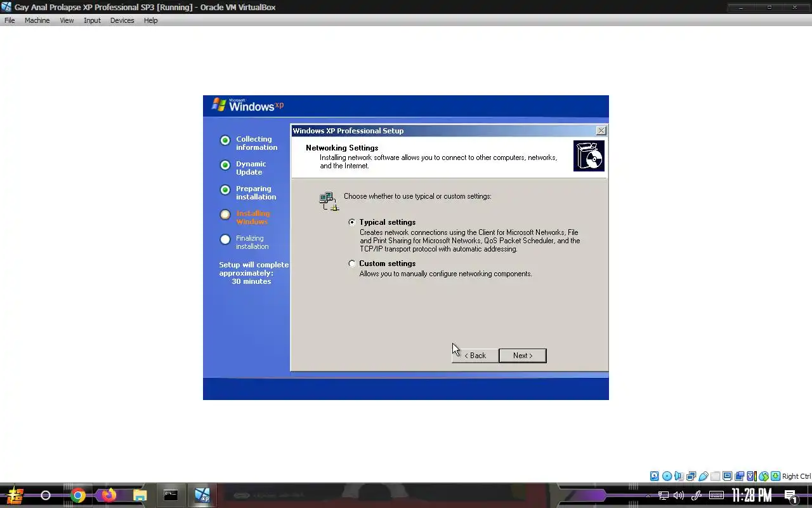Click the VirtualBox display indicator icon

(727, 476)
